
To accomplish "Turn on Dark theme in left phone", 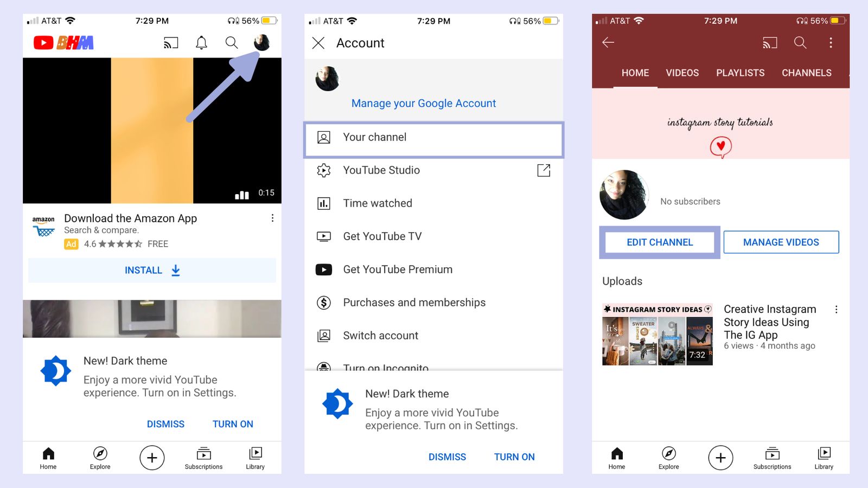I will (x=233, y=424).
